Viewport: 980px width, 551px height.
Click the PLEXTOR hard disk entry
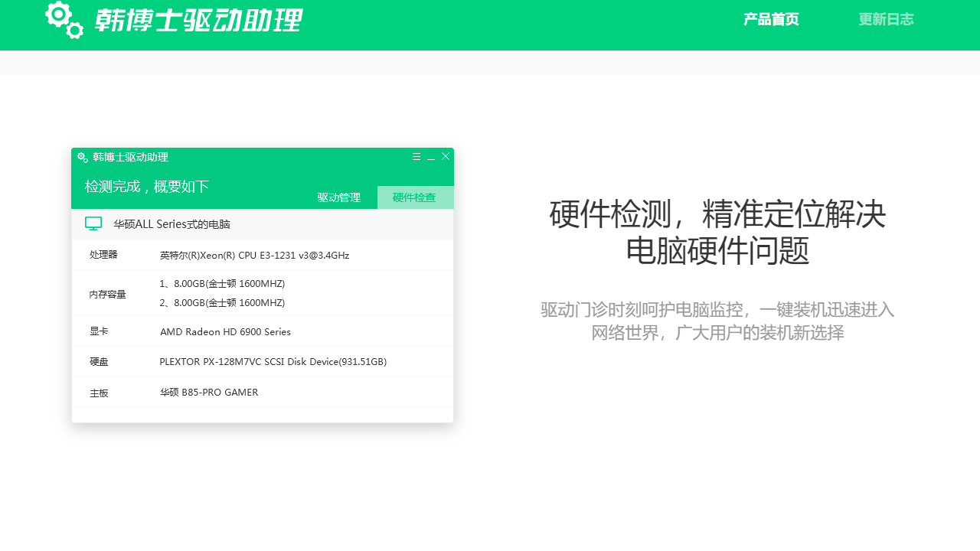(x=273, y=361)
